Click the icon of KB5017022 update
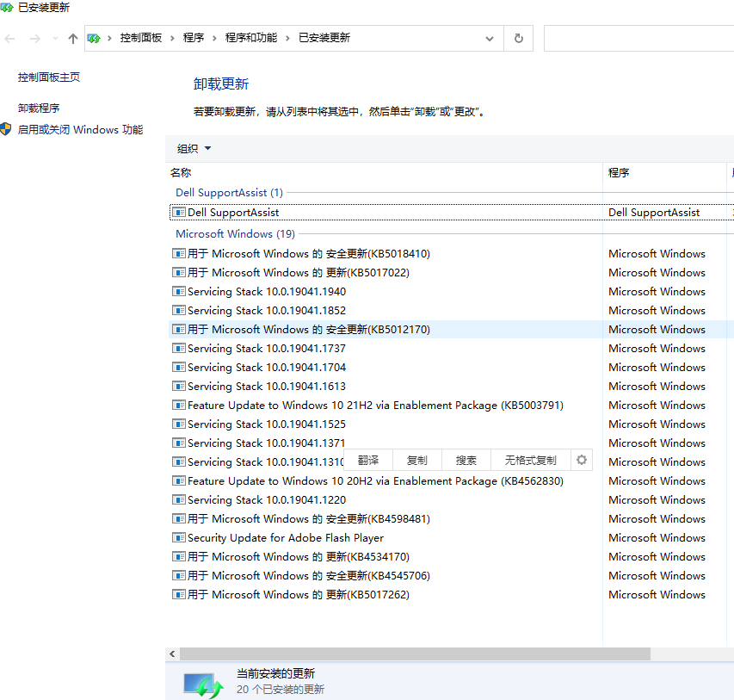The height and width of the screenshot is (700, 734). [x=178, y=272]
